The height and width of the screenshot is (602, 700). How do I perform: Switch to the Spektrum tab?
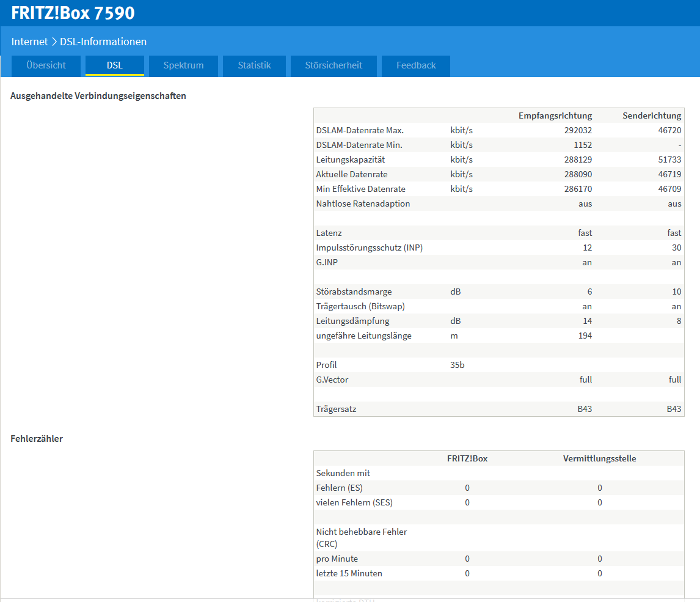(x=183, y=65)
